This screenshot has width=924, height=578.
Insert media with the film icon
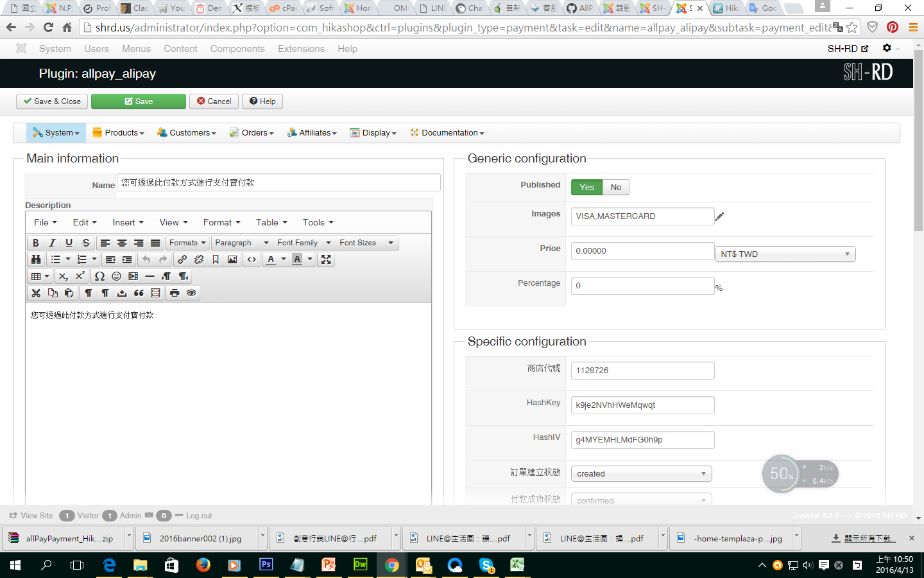pyautogui.click(x=133, y=276)
